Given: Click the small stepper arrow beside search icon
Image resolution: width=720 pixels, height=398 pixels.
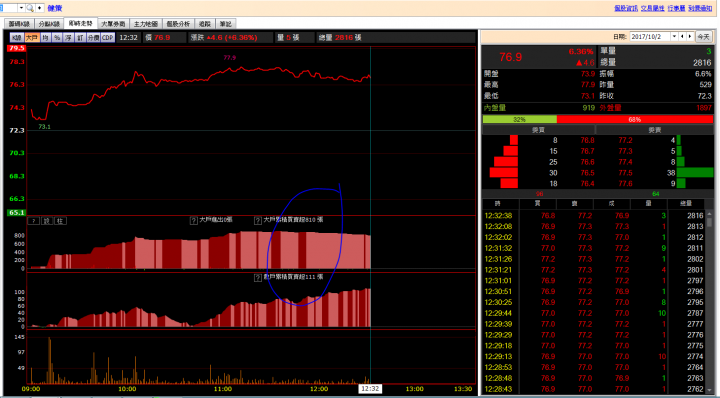Looking at the screenshot, I should pyautogui.click(x=39, y=8).
